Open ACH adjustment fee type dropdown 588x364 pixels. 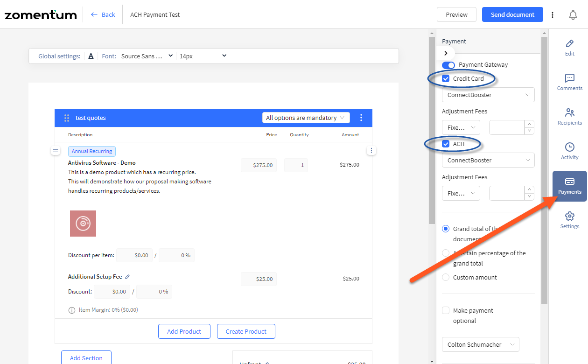pyautogui.click(x=461, y=193)
